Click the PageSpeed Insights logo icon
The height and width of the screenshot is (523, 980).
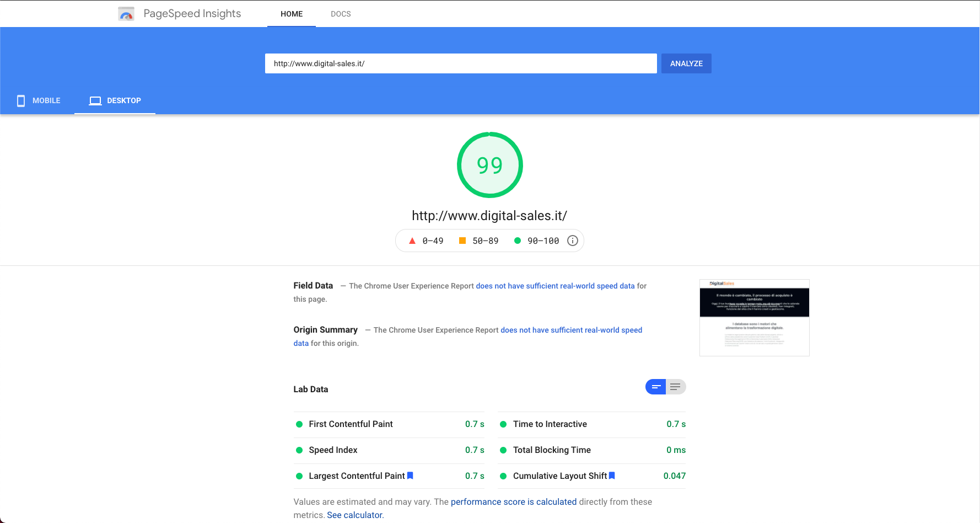click(x=126, y=14)
